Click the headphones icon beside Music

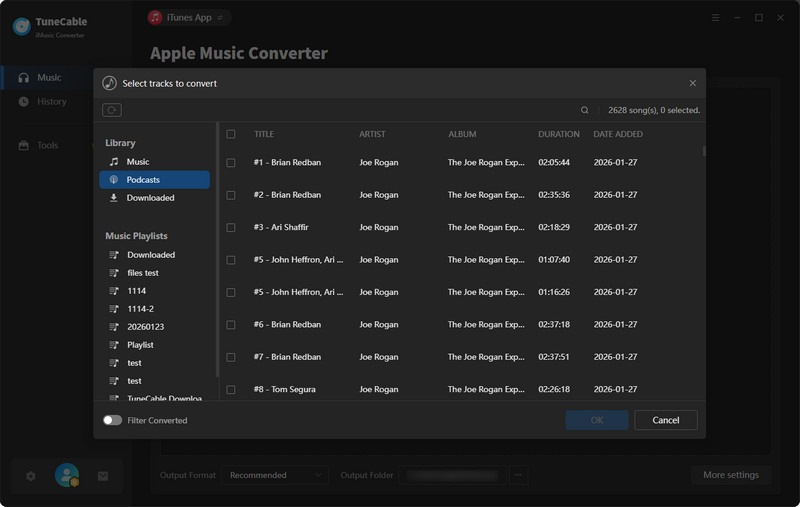(23, 78)
